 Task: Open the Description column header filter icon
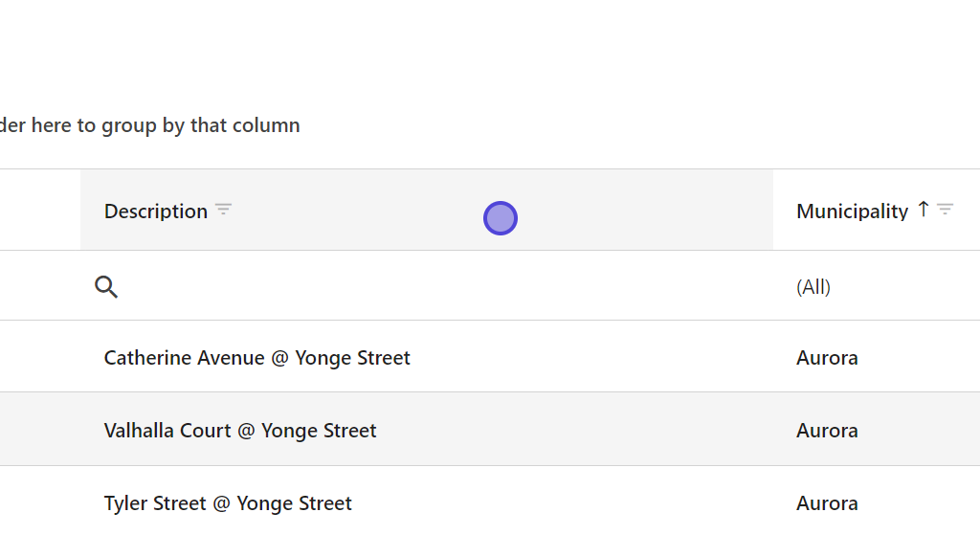click(223, 210)
